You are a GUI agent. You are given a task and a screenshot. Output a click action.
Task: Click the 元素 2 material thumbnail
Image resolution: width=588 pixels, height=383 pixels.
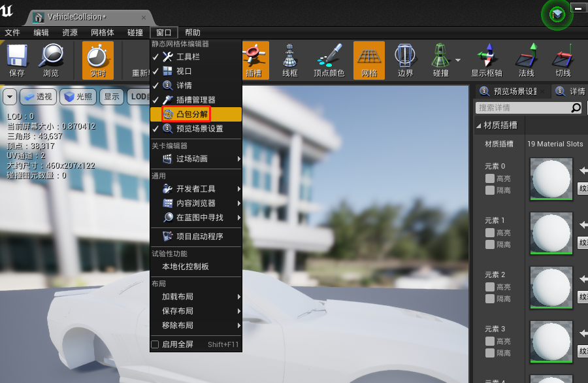(x=551, y=288)
